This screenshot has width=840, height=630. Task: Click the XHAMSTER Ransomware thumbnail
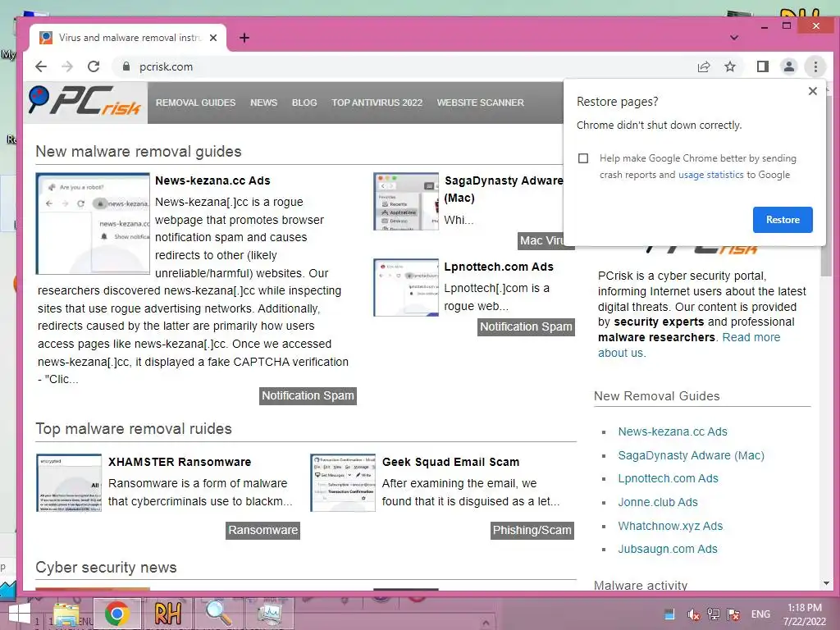pyautogui.click(x=69, y=482)
